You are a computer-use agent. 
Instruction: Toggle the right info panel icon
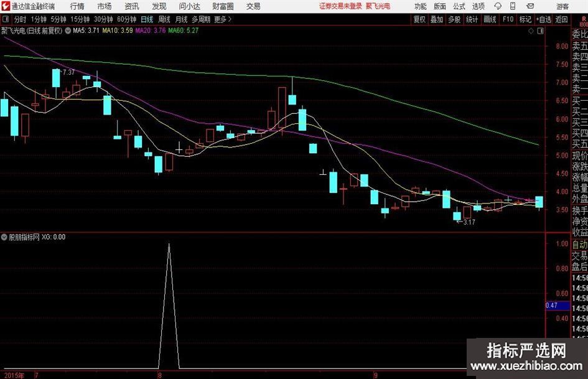[540, 31]
